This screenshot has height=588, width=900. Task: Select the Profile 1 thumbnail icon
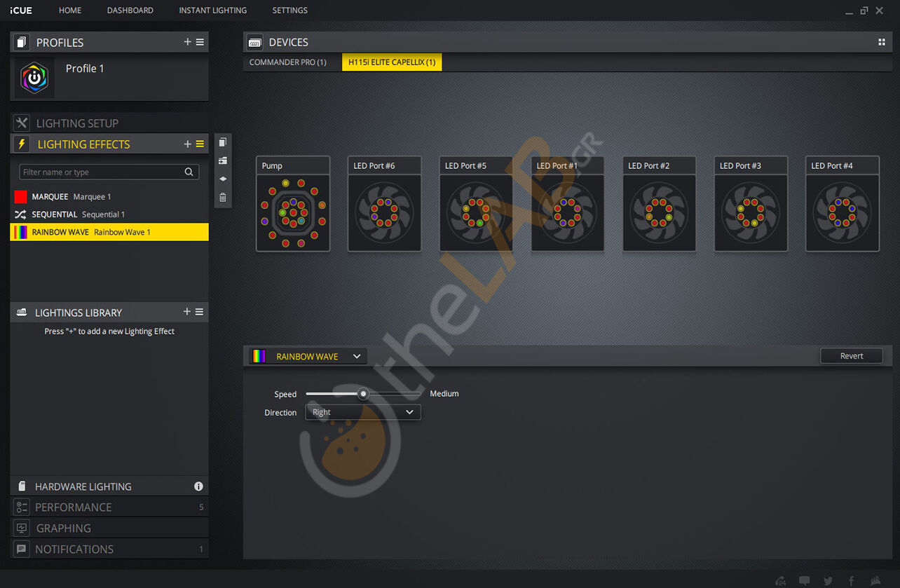[34, 78]
